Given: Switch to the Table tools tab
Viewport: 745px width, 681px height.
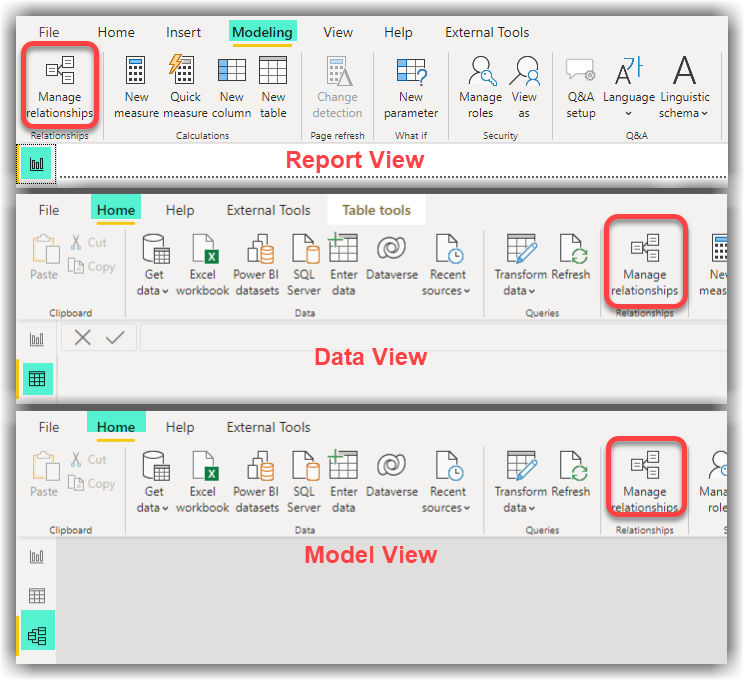Looking at the screenshot, I should click(x=376, y=210).
